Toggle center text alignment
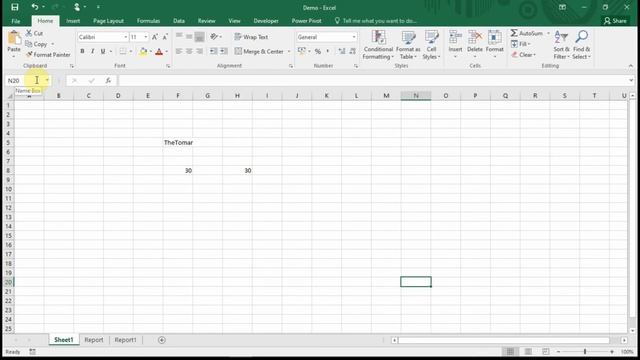This screenshot has width=640, height=360. click(189, 51)
